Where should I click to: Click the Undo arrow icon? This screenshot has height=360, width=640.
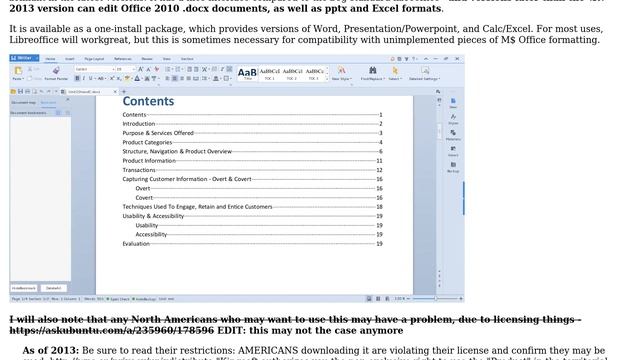tap(42, 92)
